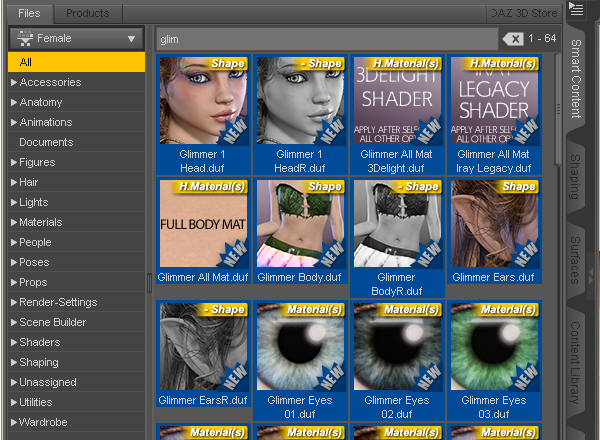This screenshot has width=600, height=440.
Task: Open the Shaping side tab
Action: (x=576, y=177)
